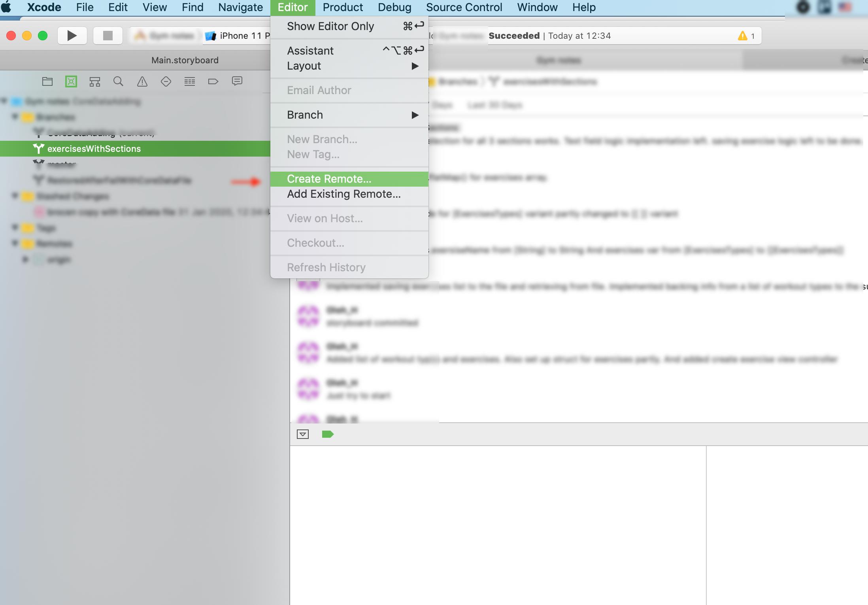Click the Find navigator magnifier icon
Image resolution: width=868 pixels, height=605 pixels.
pyautogui.click(x=118, y=81)
